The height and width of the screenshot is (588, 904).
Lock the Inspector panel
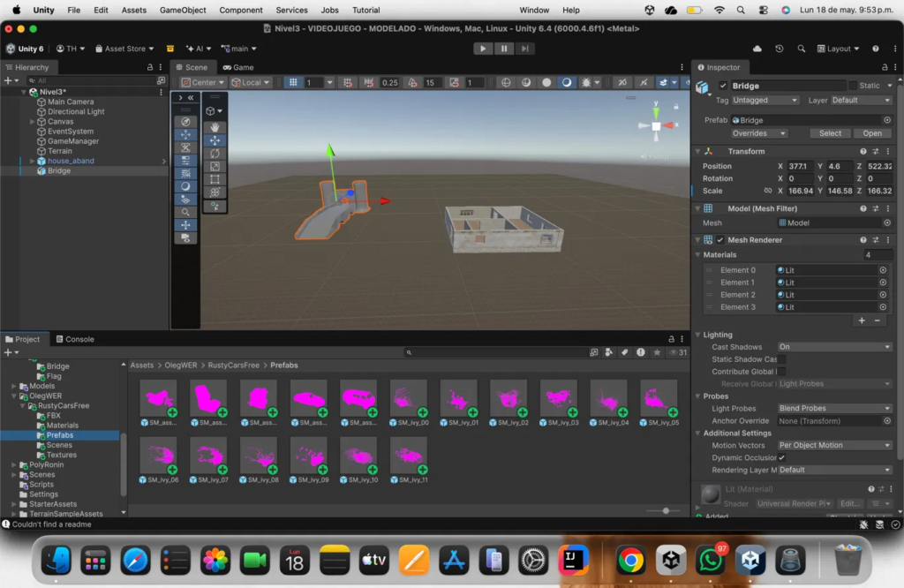[x=885, y=67]
